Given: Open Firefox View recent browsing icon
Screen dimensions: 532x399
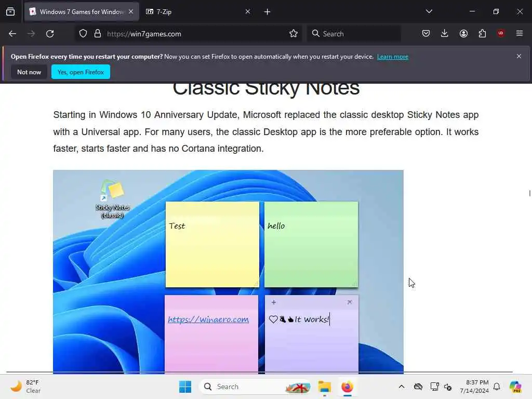Looking at the screenshot, I should pyautogui.click(x=10, y=12).
